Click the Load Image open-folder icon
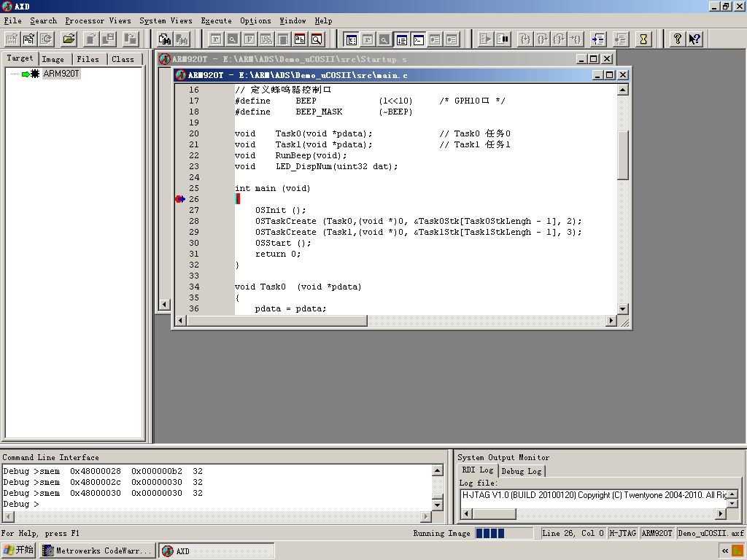 (x=69, y=39)
